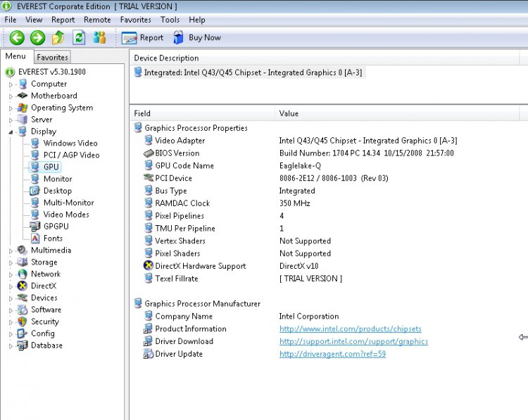The height and width of the screenshot is (420, 528).
Task: Expand the Security tree node
Action: (x=11, y=322)
